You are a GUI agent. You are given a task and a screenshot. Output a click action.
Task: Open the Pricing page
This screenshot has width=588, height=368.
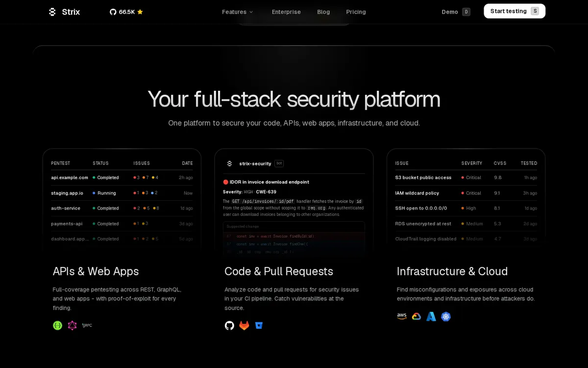(356, 12)
